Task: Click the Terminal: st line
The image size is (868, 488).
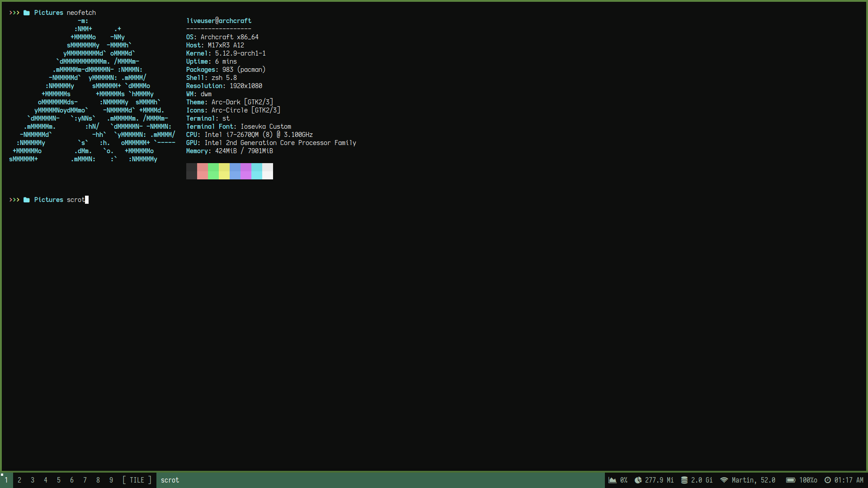Action: pyautogui.click(x=208, y=118)
